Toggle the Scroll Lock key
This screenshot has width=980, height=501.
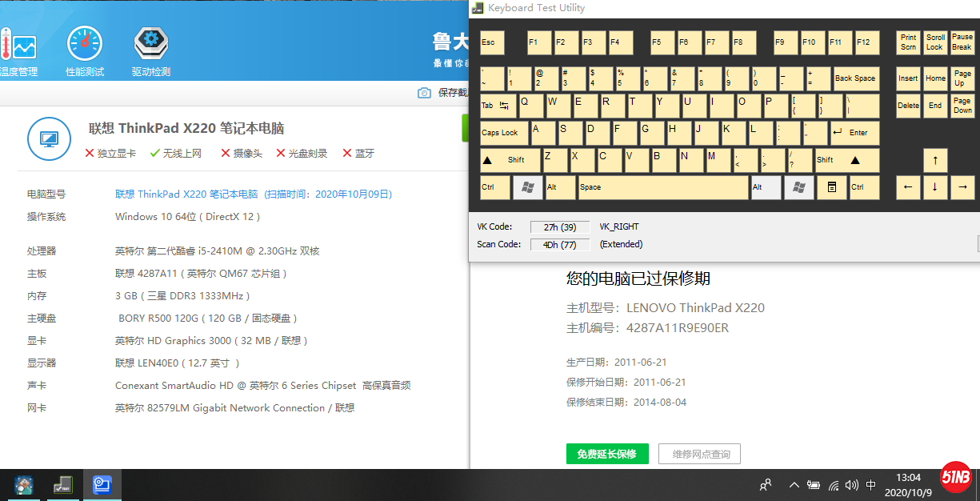[x=935, y=42]
